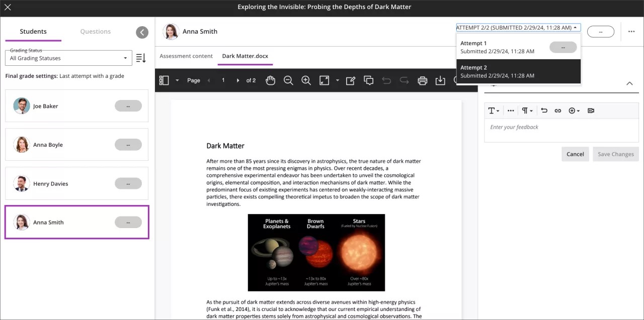
Task: Select Attempt 1 from the attempts dropdown
Action: pyautogui.click(x=497, y=47)
